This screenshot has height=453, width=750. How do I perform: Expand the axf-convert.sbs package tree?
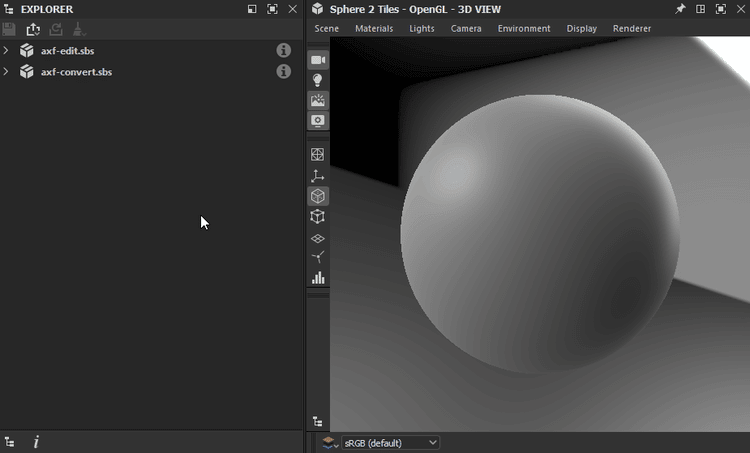coord(6,71)
